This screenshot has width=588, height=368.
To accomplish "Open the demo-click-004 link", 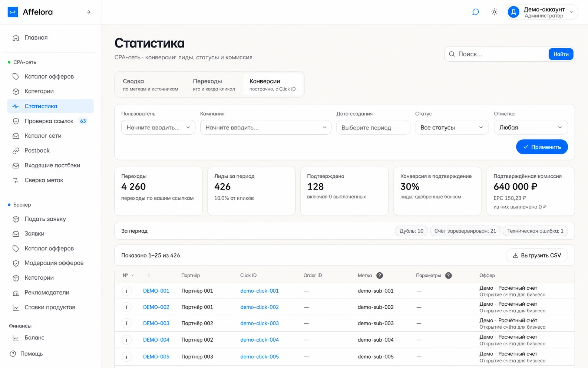I will (x=260, y=340).
